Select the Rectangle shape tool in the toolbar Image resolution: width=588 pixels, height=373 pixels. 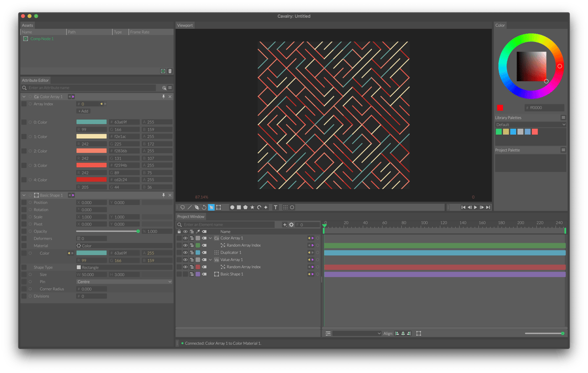[x=239, y=207]
